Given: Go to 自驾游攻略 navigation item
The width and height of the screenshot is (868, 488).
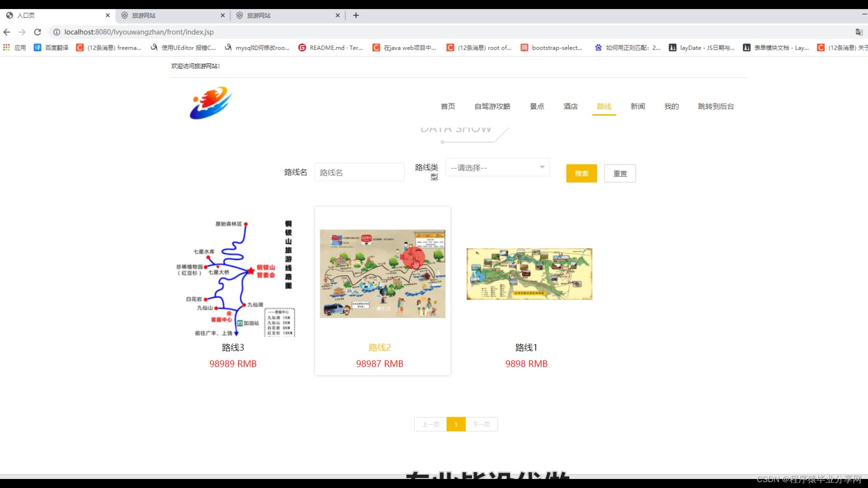Looking at the screenshot, I should coord(492,106).
